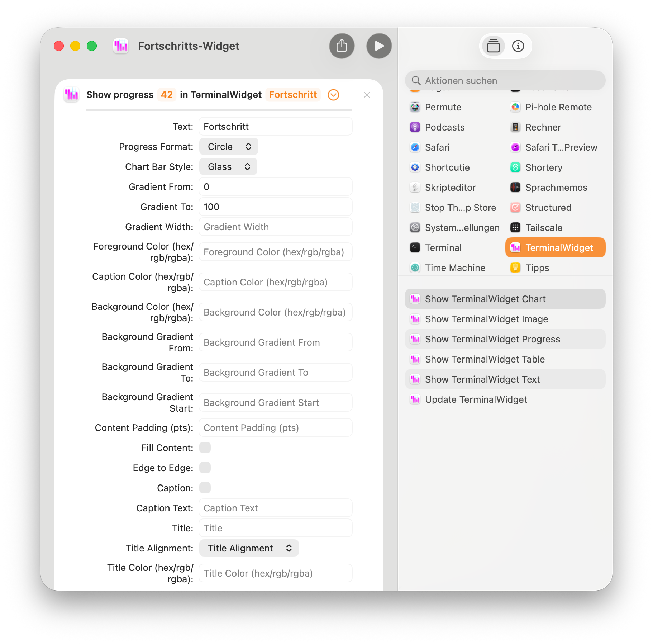The image size is (653, 644).
Task: Select Skripteditor in the app list
Action: (455, 188)
